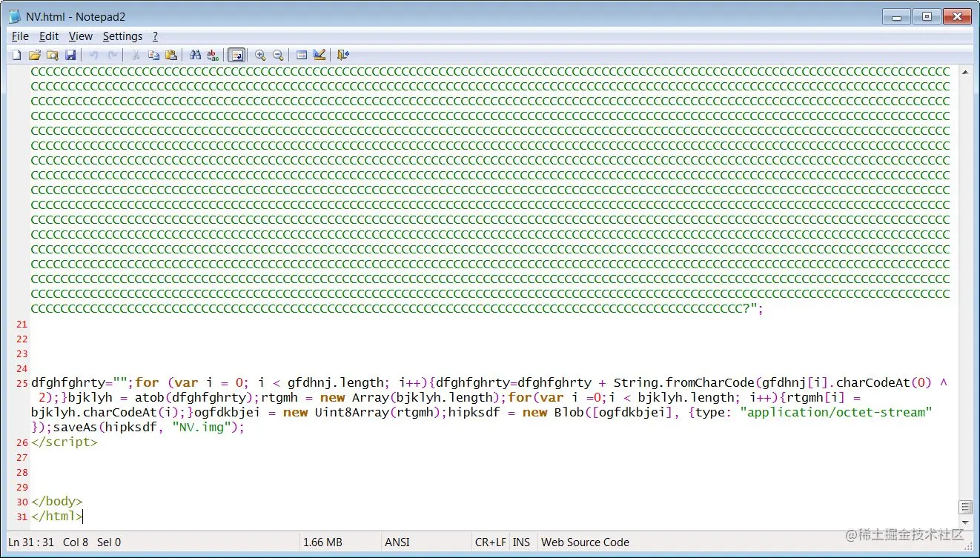Click the saveAs function call text

(76, 427)
